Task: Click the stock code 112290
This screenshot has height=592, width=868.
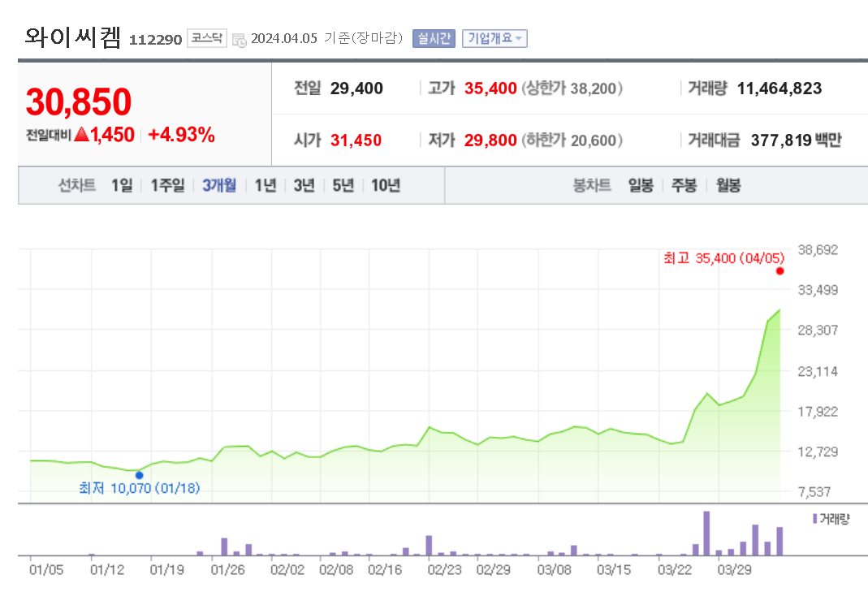Action: click(x=156, y=40)
